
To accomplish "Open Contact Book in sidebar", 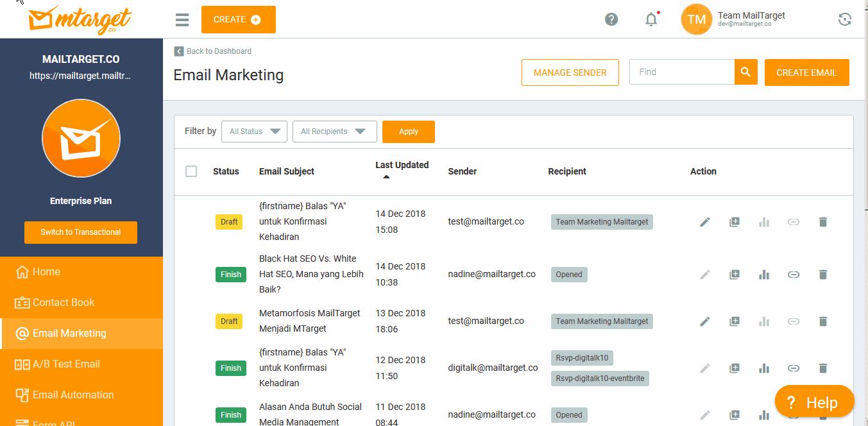I will pos(81,303).
